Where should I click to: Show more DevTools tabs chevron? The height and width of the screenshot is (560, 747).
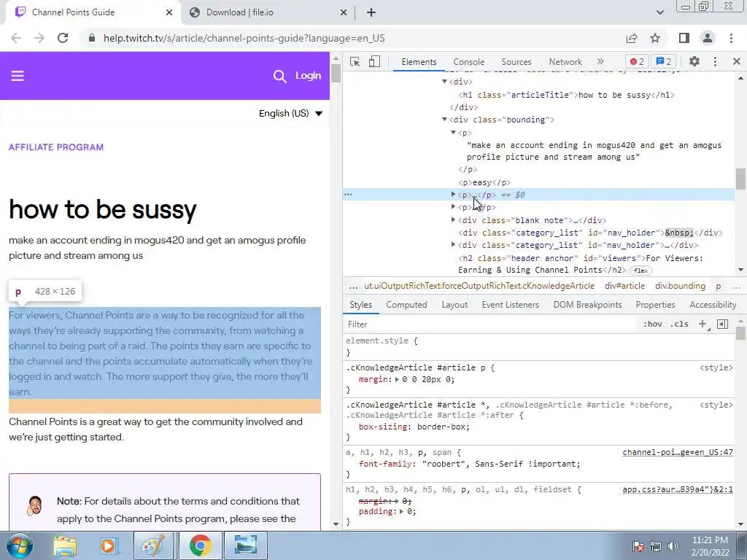click(x=600, y=61)
